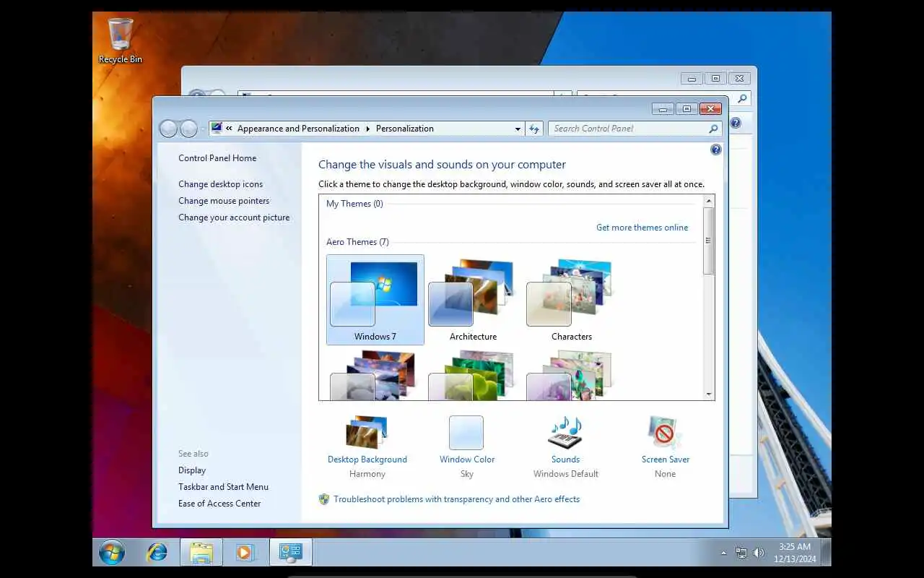Click My Themes (0) group header
The height and width of the screenshot is (578, 924).
(354, 204)
